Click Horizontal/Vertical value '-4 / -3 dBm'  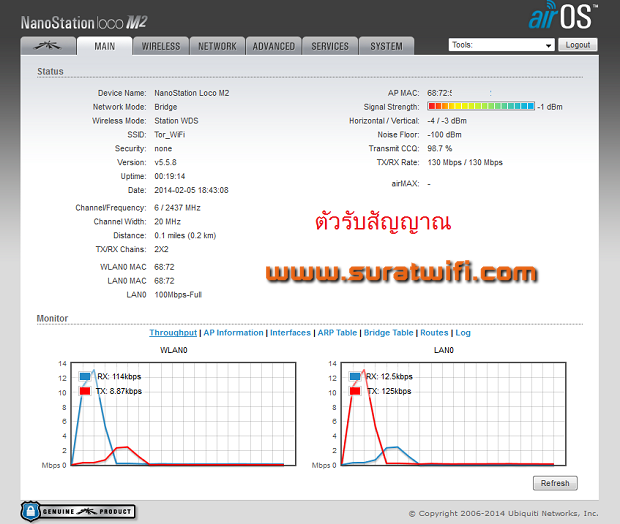click(x=447, y=121)
